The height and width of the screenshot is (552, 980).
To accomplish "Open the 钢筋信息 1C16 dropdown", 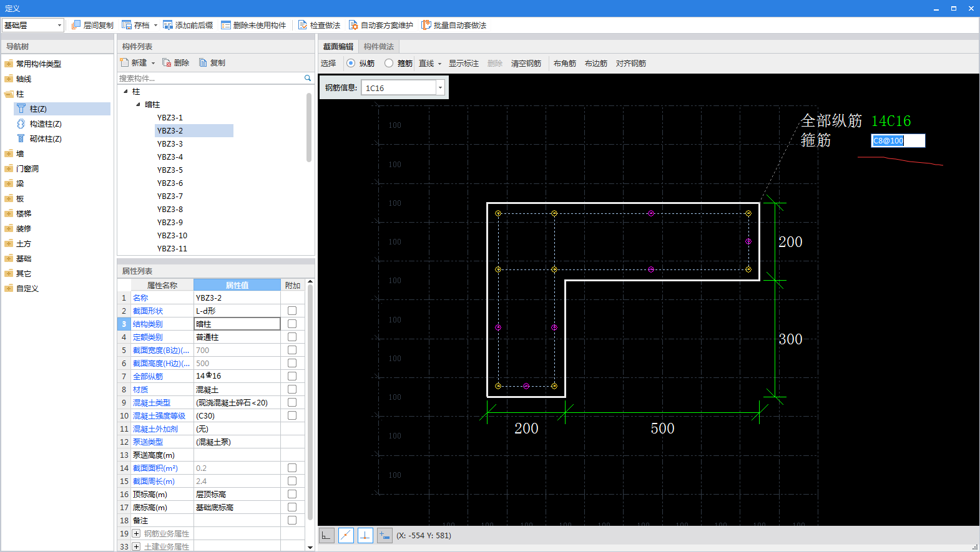I will [440, 88].
